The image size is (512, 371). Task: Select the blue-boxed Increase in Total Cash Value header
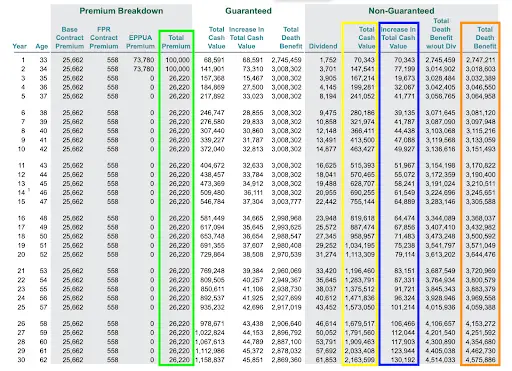[398, 38]
